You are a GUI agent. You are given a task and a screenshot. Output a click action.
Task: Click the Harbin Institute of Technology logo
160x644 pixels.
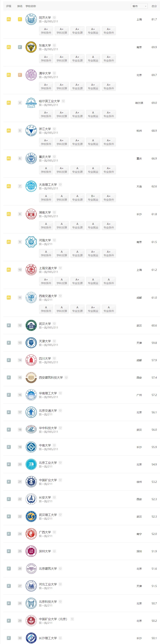(31, 103)
